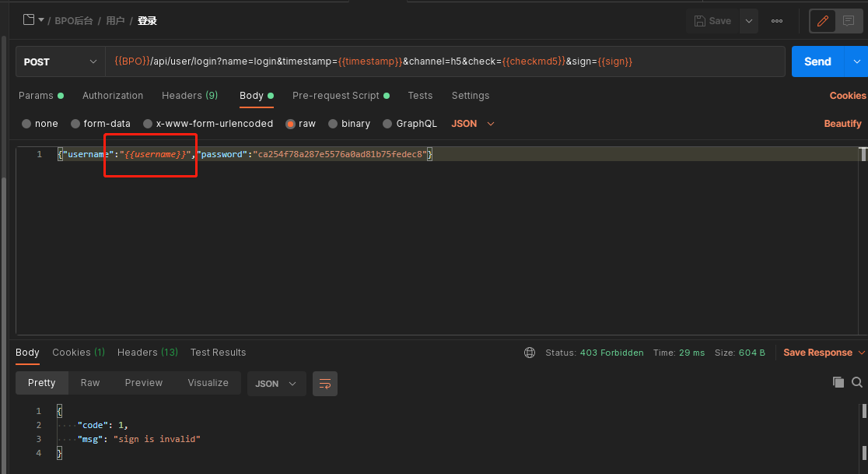Click the network globe icon
Viewport: 868px width, 474px height.
tap(530, 353)
